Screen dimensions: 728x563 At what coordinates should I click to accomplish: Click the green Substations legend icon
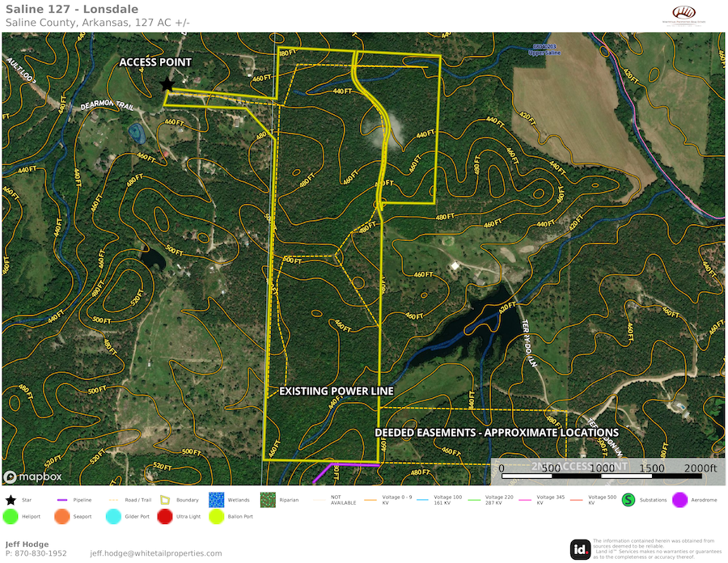coord(628,500)
